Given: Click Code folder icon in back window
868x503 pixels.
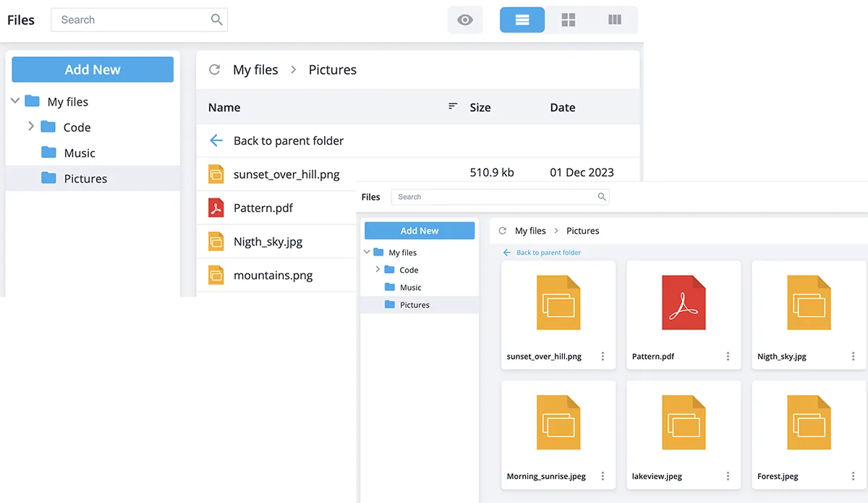Looking at the screenshot, I should click(48, 127).
